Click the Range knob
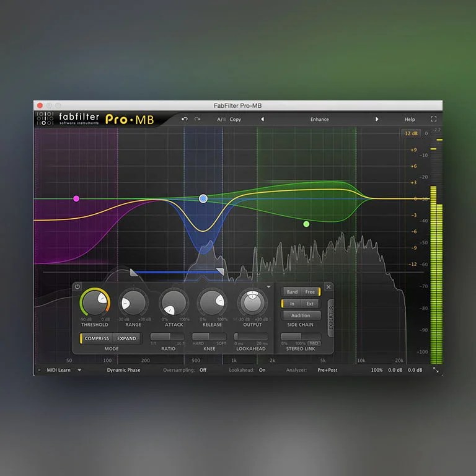476x476 pixels. coord(133,302)
